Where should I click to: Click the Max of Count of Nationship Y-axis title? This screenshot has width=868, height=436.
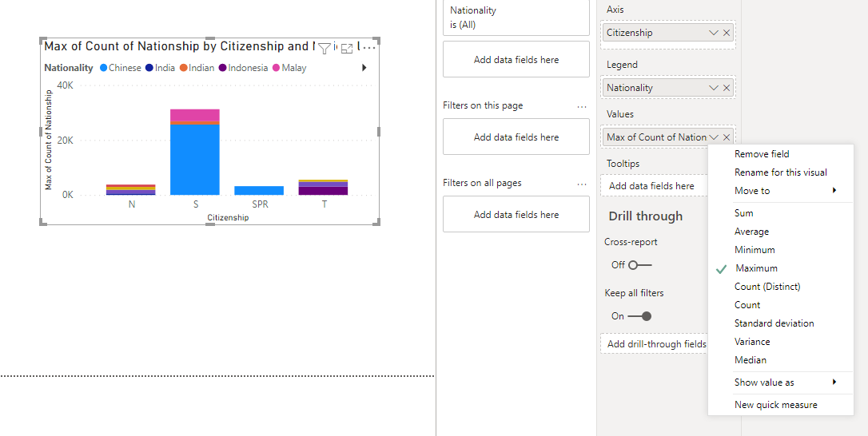pyautogui.click(x=49, y=139)
